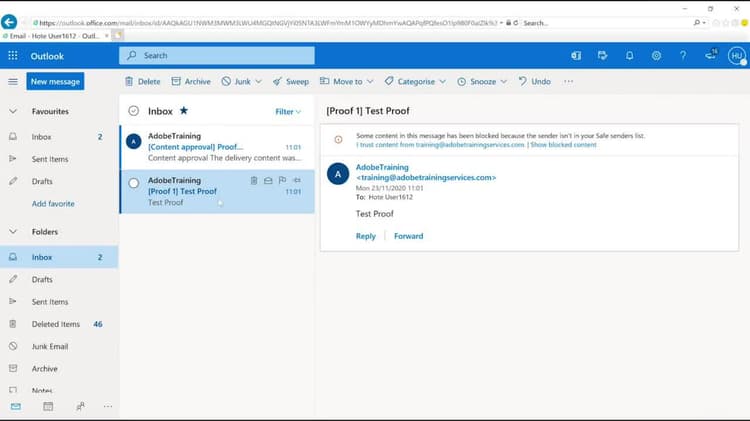750x421 pixels.
Task: Open more apps ellipsis at bottom
Action: 108,407
